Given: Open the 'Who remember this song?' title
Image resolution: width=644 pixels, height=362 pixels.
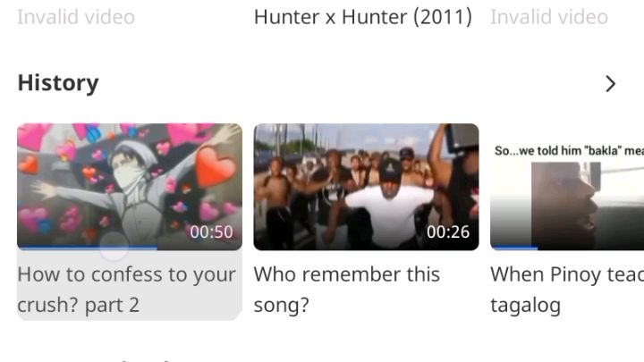Looking at the screenshot, I should coord(347,290).
